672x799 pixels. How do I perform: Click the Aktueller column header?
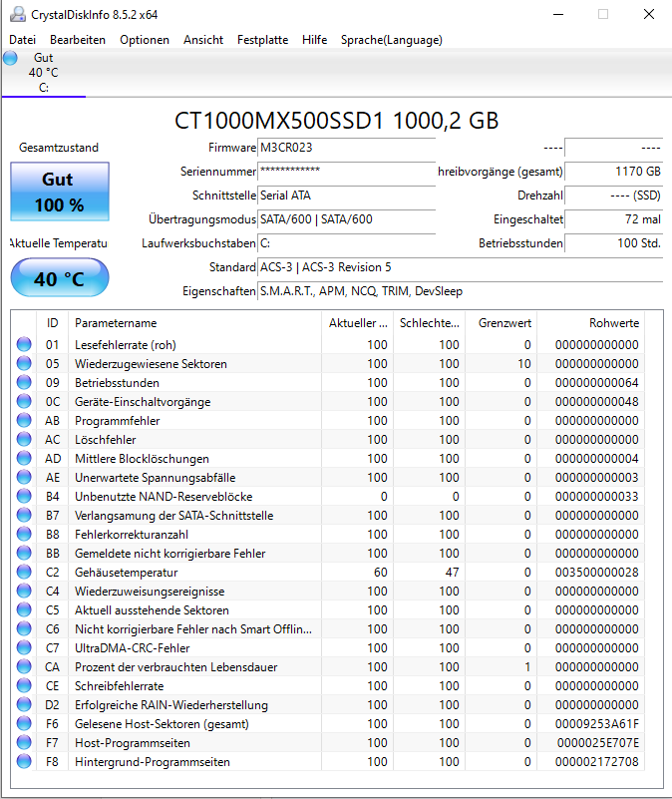(x=357, y=323)
